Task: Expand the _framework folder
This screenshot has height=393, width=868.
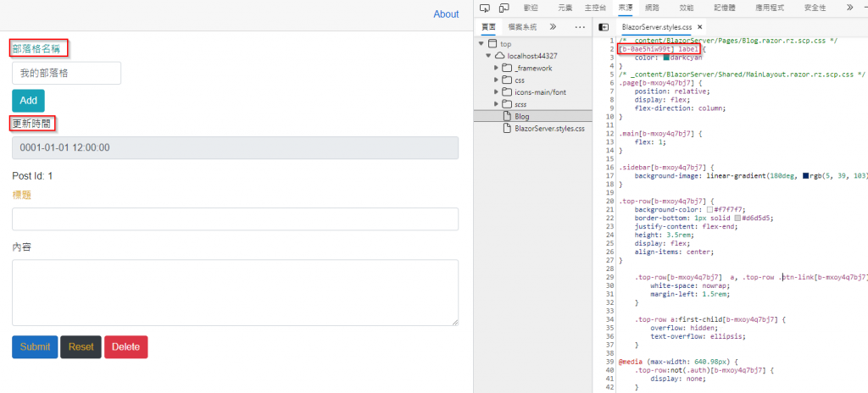Action: pyautogui.click(x=497, y=68)
